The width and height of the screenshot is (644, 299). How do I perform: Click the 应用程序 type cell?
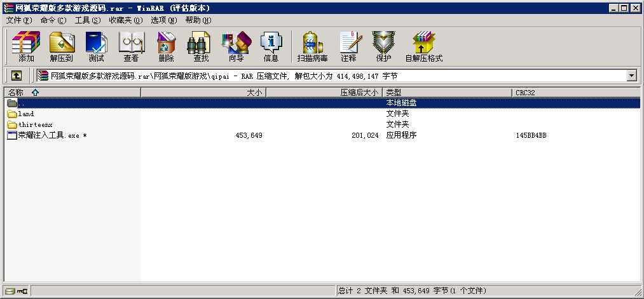401,135
